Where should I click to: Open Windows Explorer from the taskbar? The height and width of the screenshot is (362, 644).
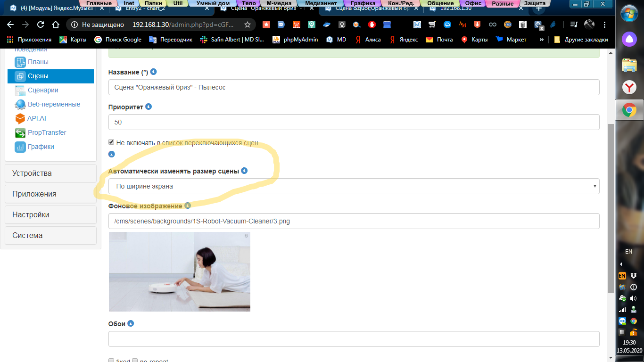[629, 65]
